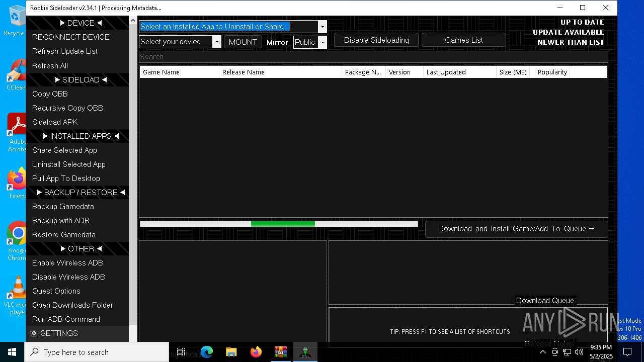Sort by Popularity column header
This screenshot has height=362, width=644.
550,72
